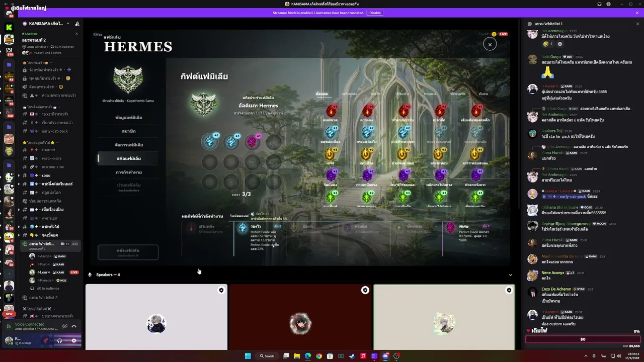Select the first purple skill gem in the grid
This screenshot has height=362, width=644.
(331, 175)
